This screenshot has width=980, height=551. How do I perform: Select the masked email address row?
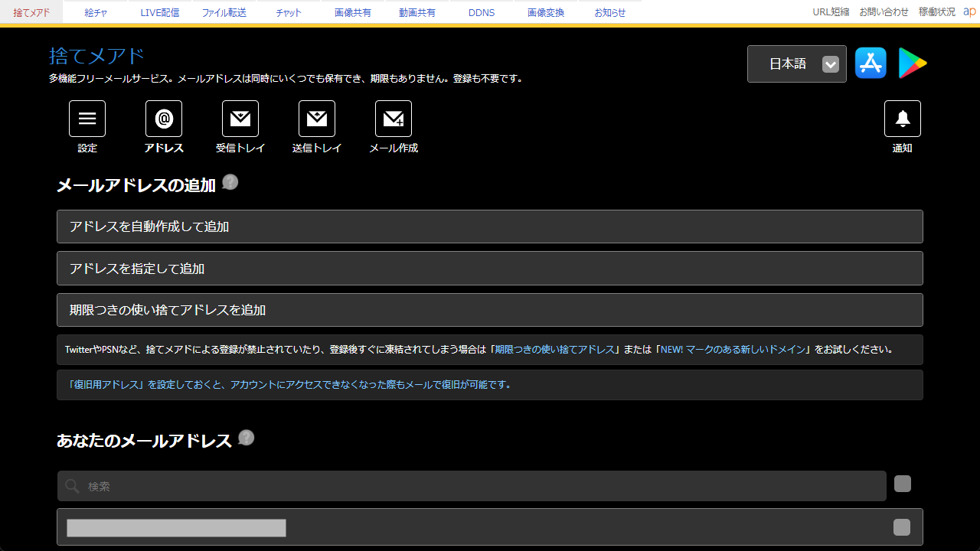tap(490, 527)
